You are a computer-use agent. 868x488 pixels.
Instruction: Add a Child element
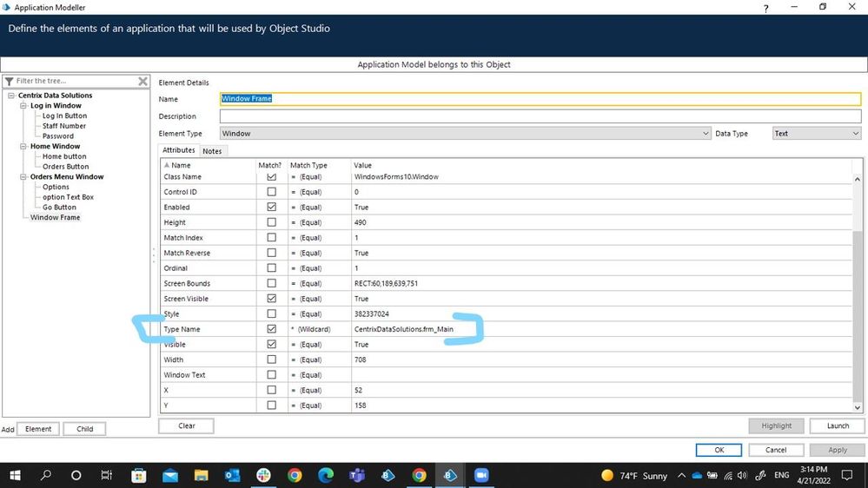click(84, 429)
